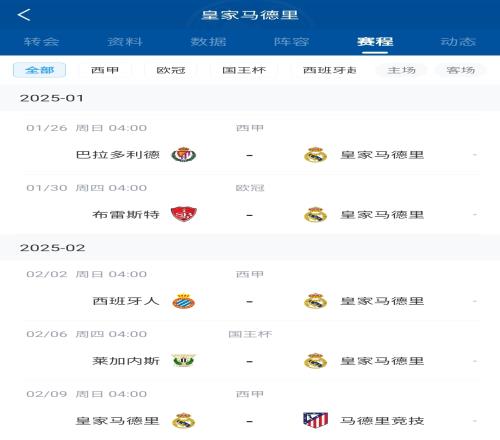Click Real Madrid crest in 02/09 match
Screen dimensions: 500x440
183,420
